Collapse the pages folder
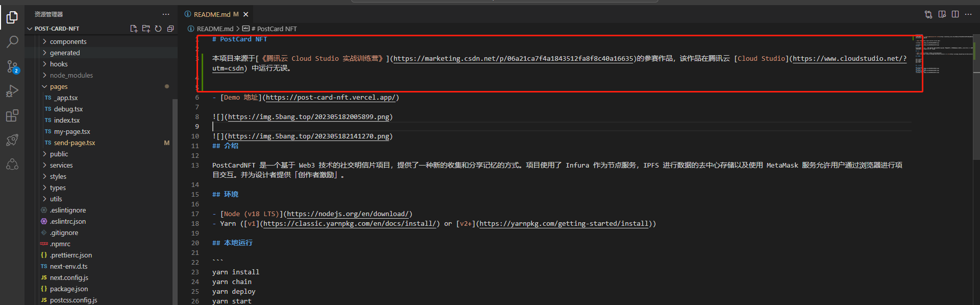980x305 pixels. point(59,86)
